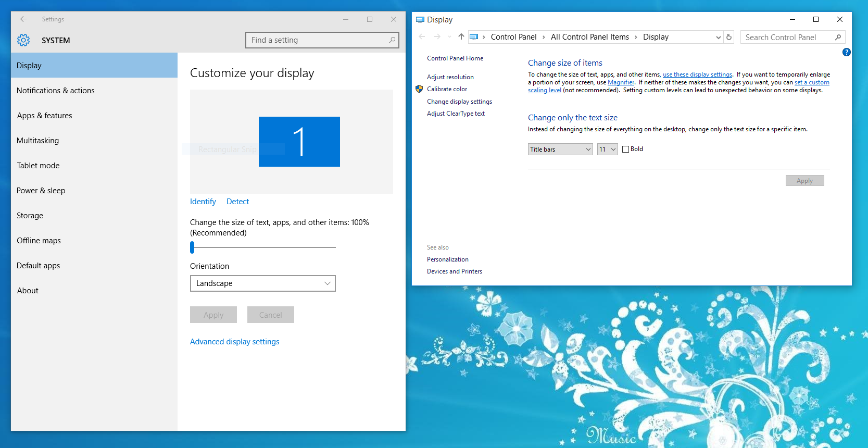This screenshot has height=448, width=868.
Task: Maximize the Display Control Panel window
Action: coord(816,19)
